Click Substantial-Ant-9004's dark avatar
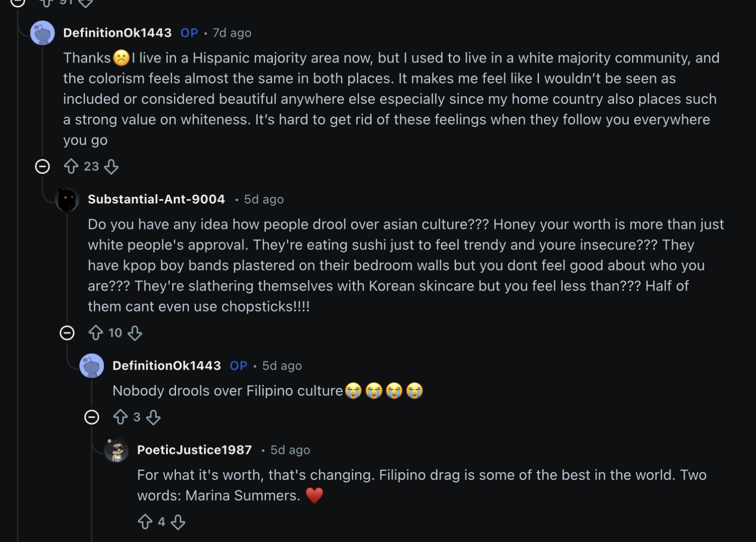This screenshot has height=542, width=756. tap(67, 199)
